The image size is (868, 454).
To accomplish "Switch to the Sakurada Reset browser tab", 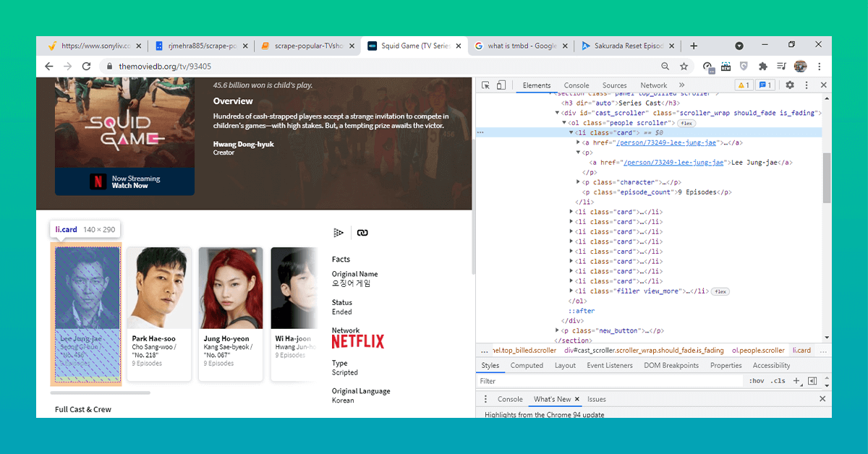I will (x=629, y=46).
